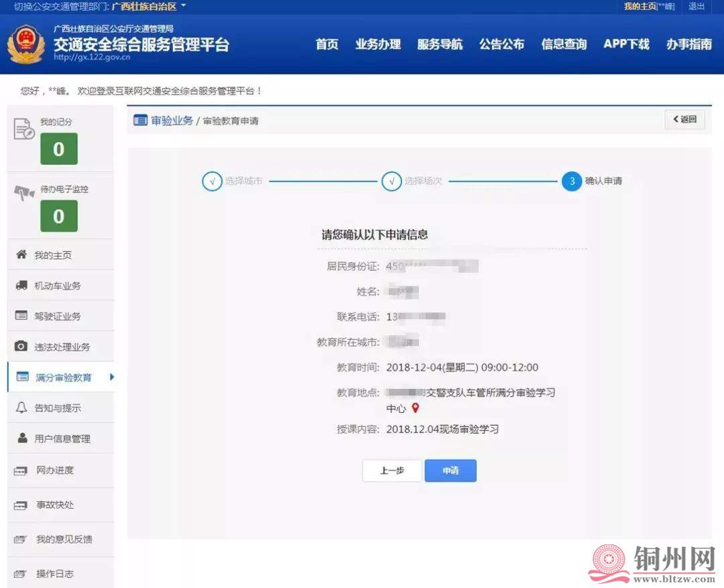Click the 2018.12.04现场审验学习 course content text
This screenshot has width=724, height=588.
coord(442,430)
